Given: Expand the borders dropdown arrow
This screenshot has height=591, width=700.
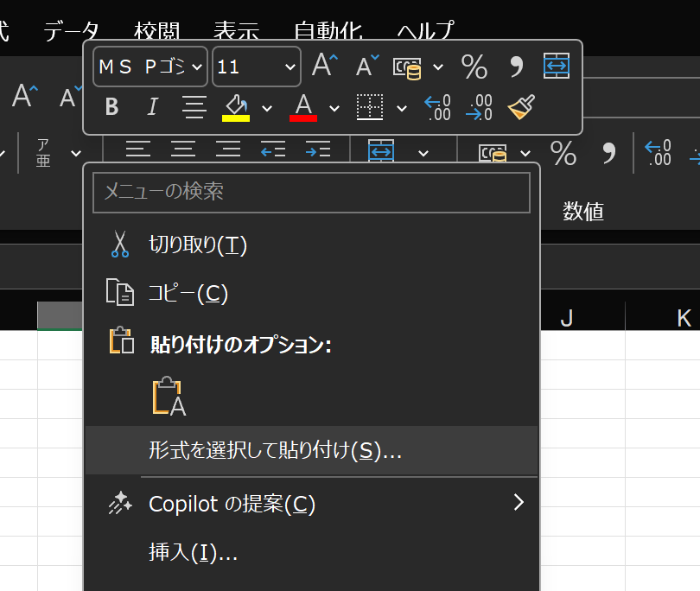Looking at the screenshot, I should (x=402, y=108).
